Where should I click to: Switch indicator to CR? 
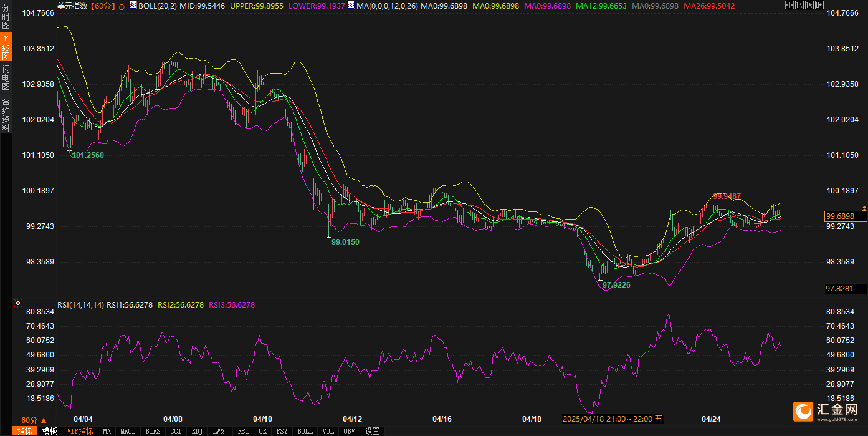262,431
